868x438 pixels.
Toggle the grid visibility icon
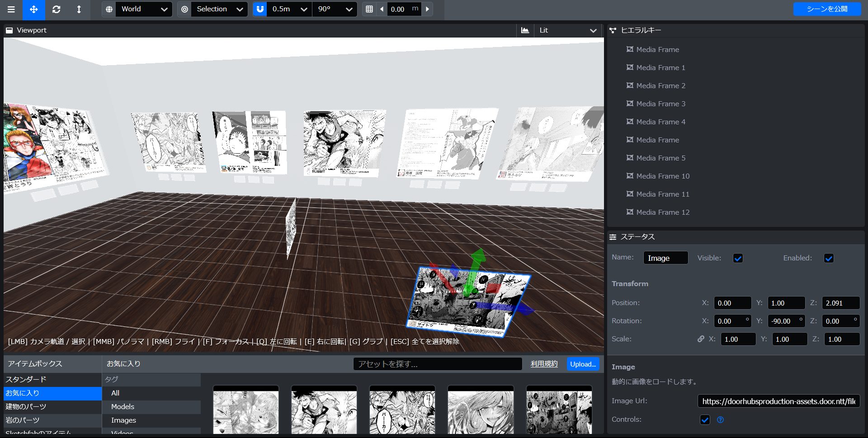(x=369, y=9)
